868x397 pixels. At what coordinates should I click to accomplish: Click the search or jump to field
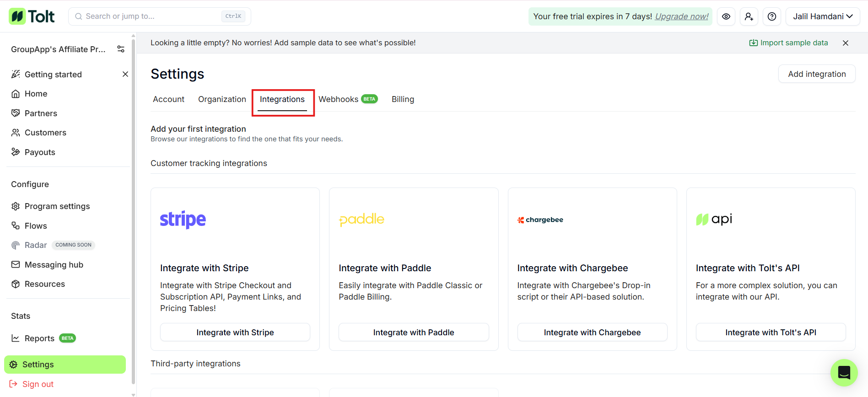point(160,16)
